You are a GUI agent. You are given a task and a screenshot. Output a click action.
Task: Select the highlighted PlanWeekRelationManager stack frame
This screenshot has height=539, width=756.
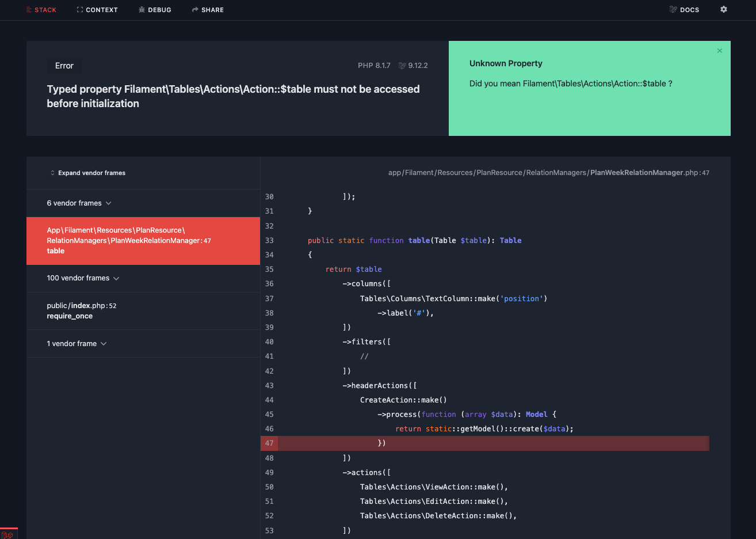143,240
